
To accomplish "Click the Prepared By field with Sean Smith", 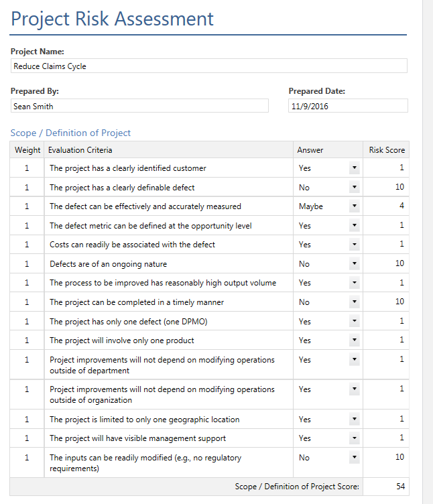I will 139,106.
